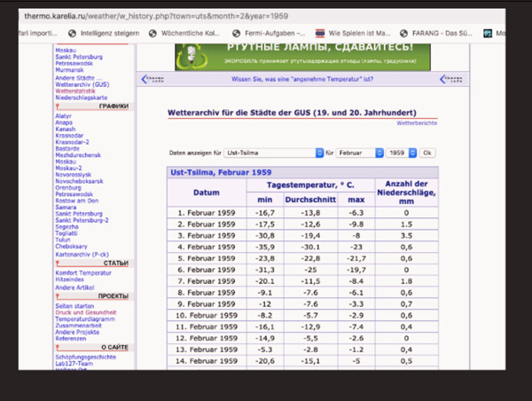Open Andere Projekte link
The width and height of the screenshot is (532, 401).
(77, 332)
